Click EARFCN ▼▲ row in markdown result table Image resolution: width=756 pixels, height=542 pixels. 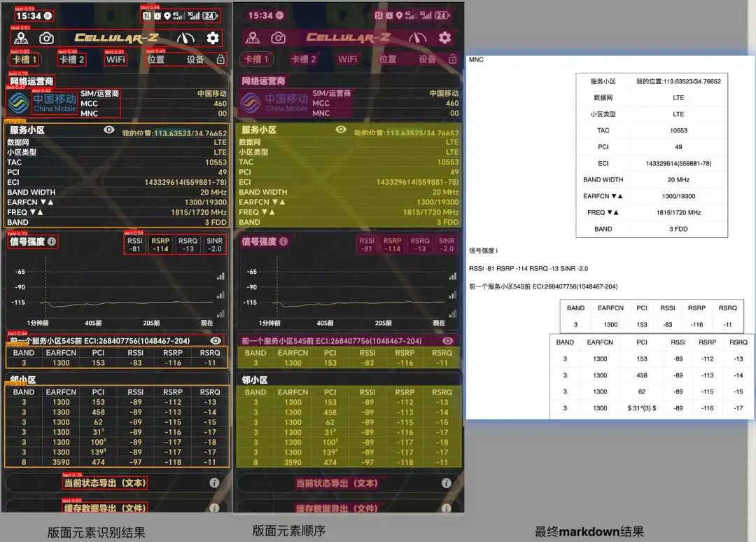pyautogui.click(x=652, y=196)
